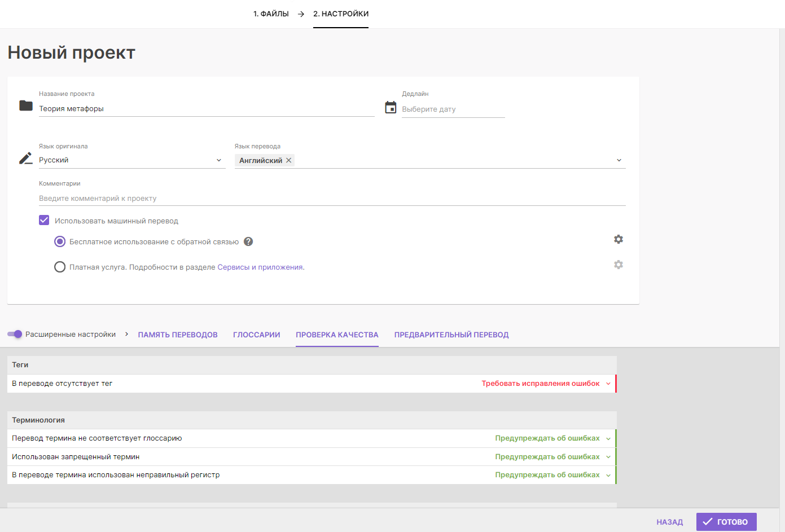Open the Память переводов tab

pyautogui.click(x=178, y=335)
